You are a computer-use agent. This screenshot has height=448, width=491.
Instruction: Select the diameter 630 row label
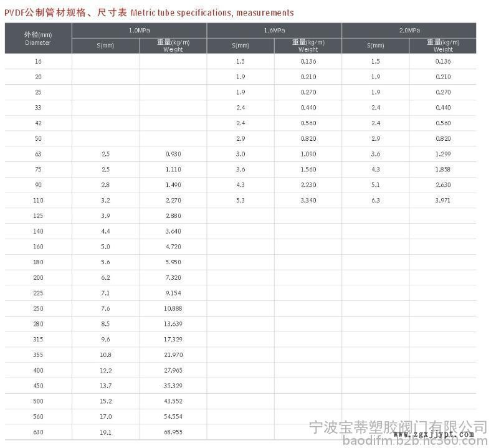point(38,432)
